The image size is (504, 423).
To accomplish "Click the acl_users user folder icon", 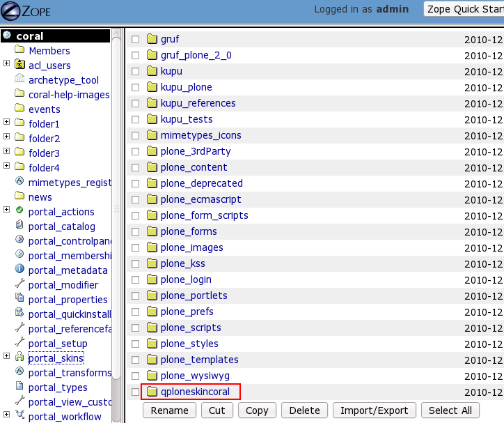I will click(19, 64).
